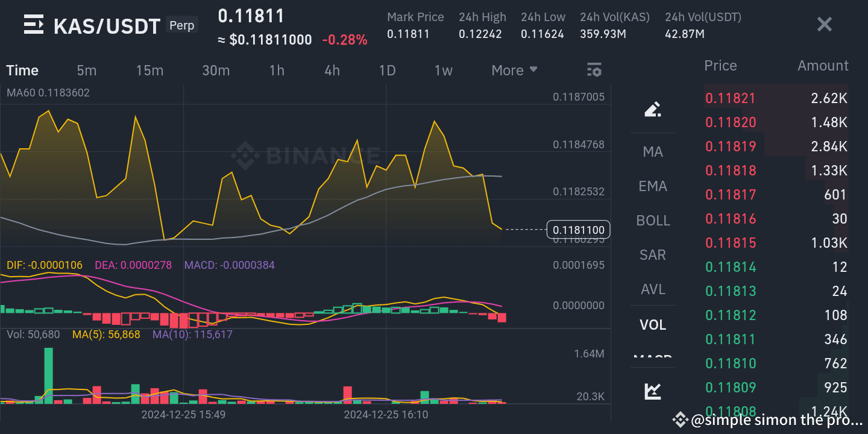This screenshot has width=868, height=434.
Task: Click buy price 0.11808 in the order book
Action: [x=730, y=411]
